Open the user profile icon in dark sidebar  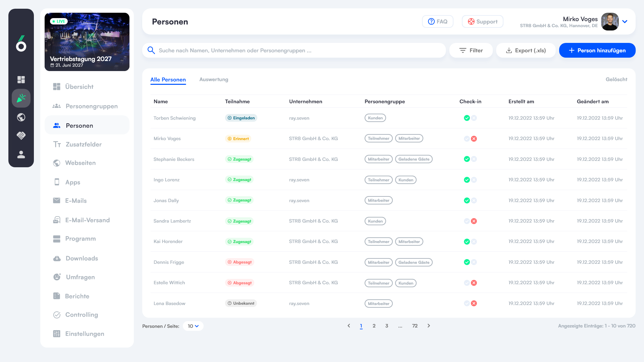(21, 155)
